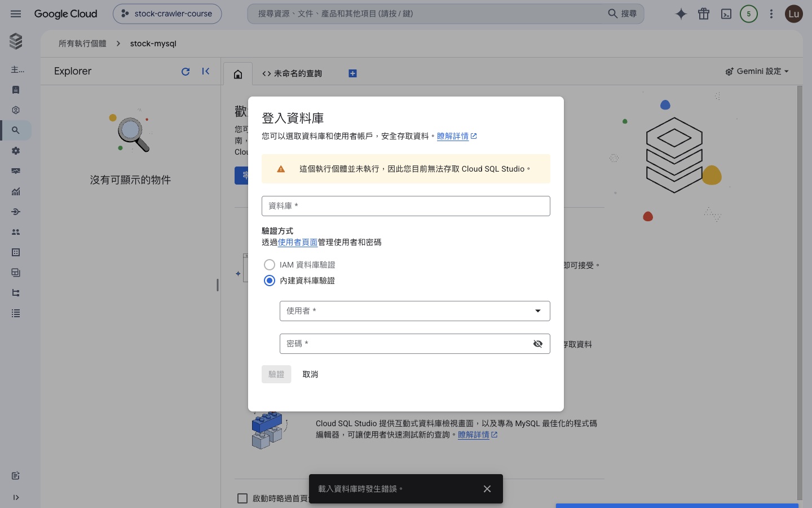812x508 pixels.
Task: Open the 使用者 dropdown
Action: [x=415, y=311]
